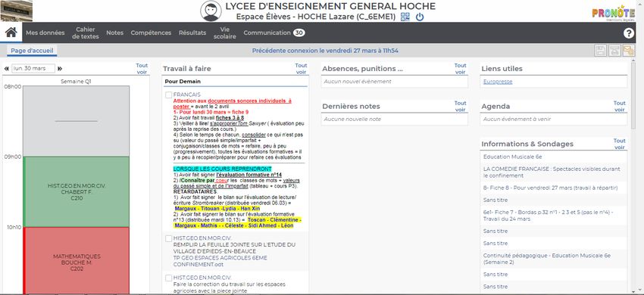This screenshot has height=295, width=644.
Task: Select the Page d'accueil tab
Action: 32,51
